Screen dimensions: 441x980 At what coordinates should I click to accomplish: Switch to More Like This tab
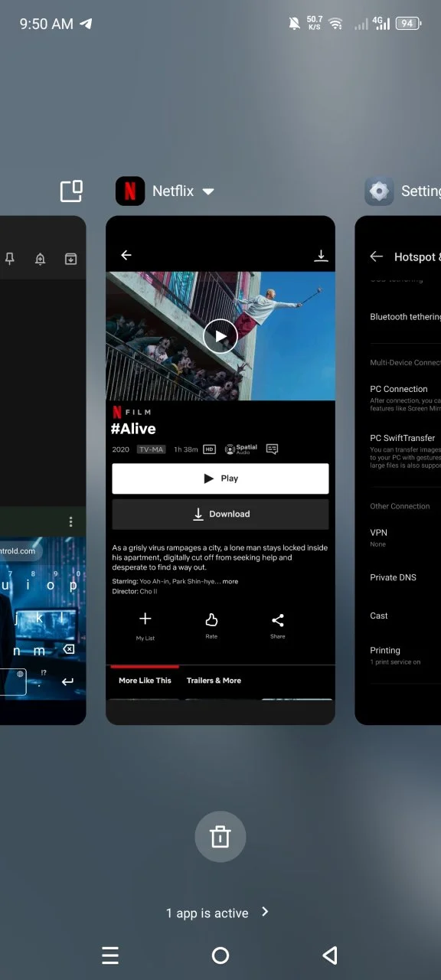[x=145, y=680]
